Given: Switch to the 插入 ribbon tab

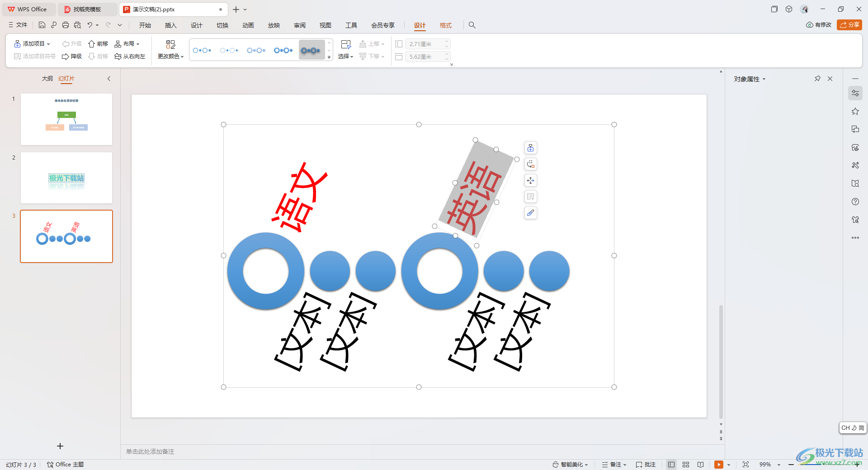Looking at the screenshot, I should 171,25.
